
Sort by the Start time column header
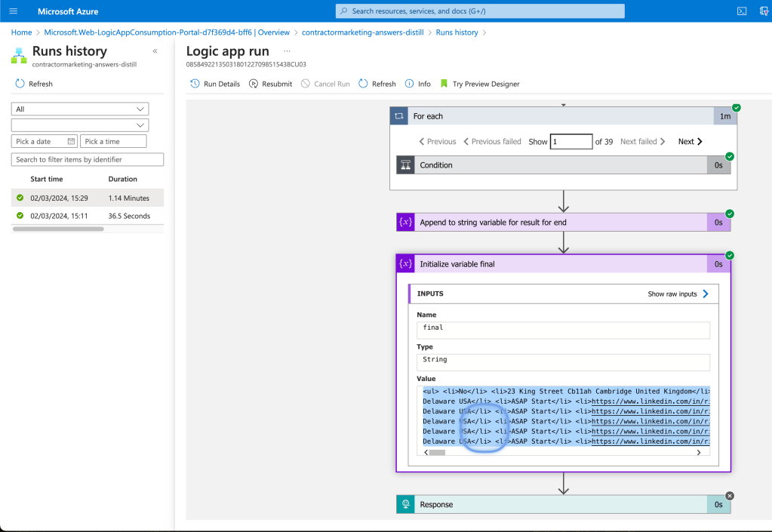46,179
